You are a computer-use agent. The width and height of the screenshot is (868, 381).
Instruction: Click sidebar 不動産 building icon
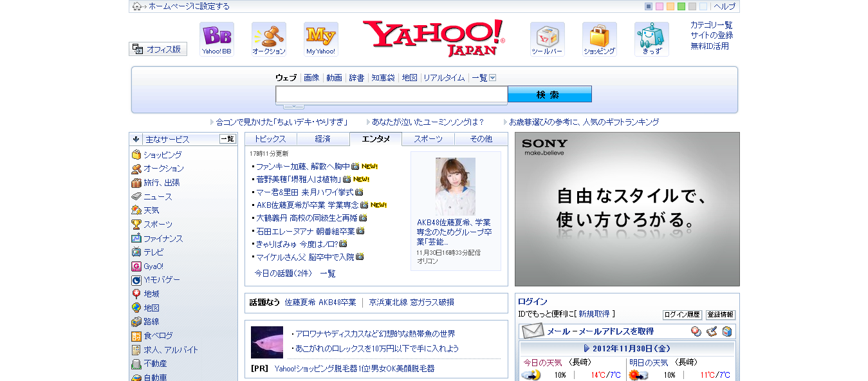[136, 364]
